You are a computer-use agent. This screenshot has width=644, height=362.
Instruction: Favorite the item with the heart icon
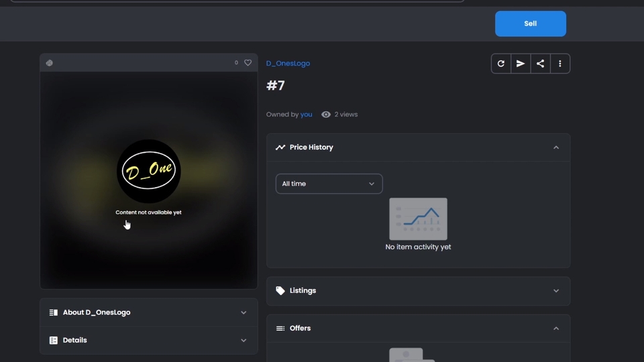coord(248,63)
